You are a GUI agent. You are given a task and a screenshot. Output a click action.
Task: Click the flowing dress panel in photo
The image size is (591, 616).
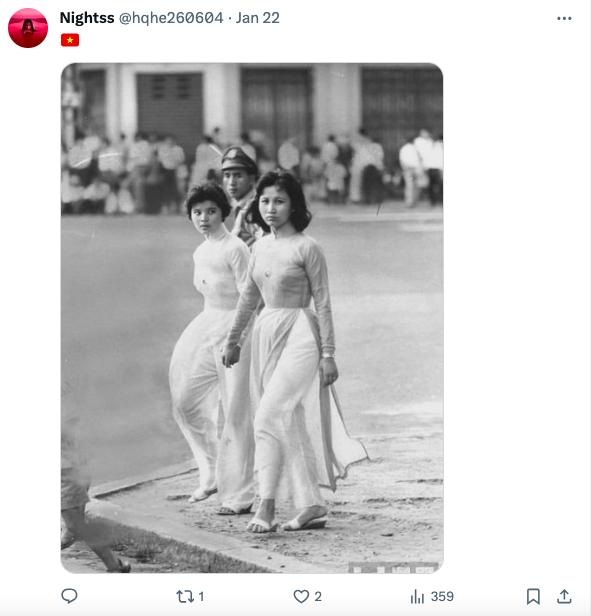coord(342,436)
